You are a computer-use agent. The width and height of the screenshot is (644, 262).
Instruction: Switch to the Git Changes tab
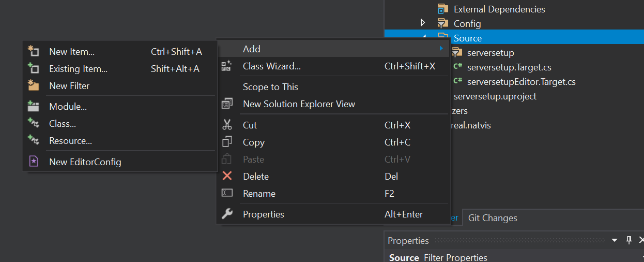tap(492, 218)
